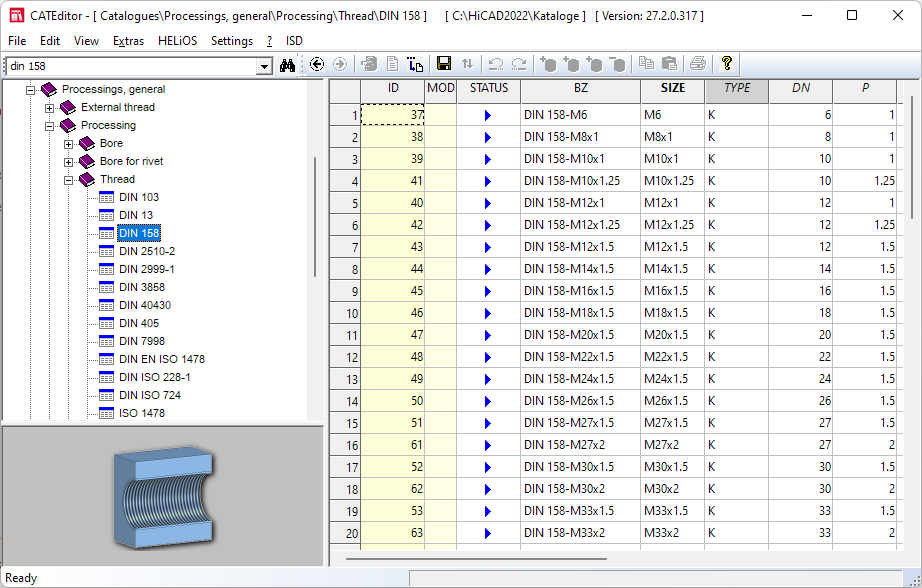Open the ISD menu

tap(294, 41)
